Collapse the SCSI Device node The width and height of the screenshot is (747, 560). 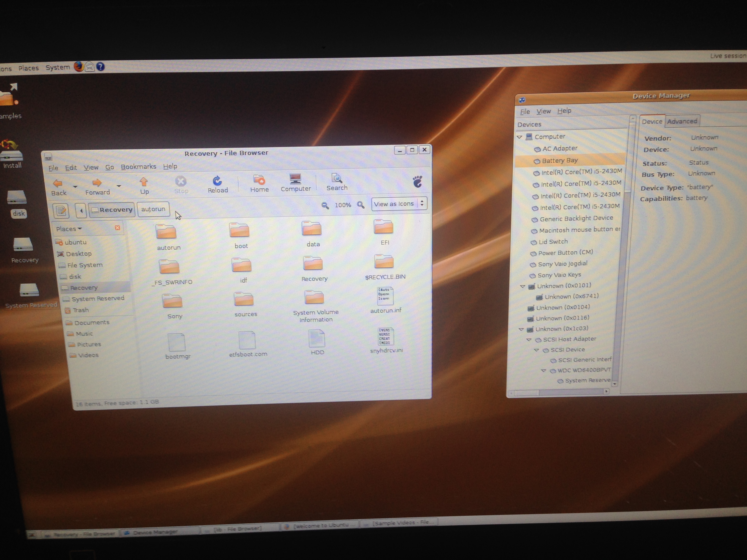point(536,350)
